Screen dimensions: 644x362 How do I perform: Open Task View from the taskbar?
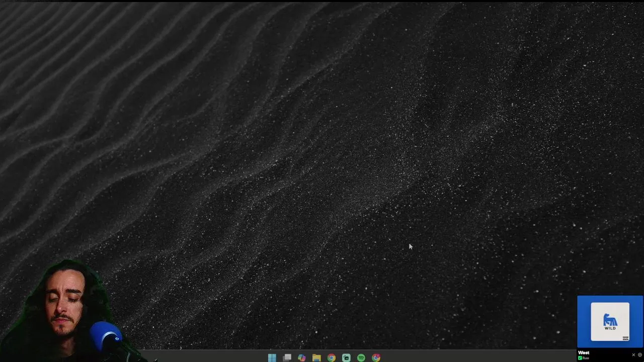pos(287,358)
